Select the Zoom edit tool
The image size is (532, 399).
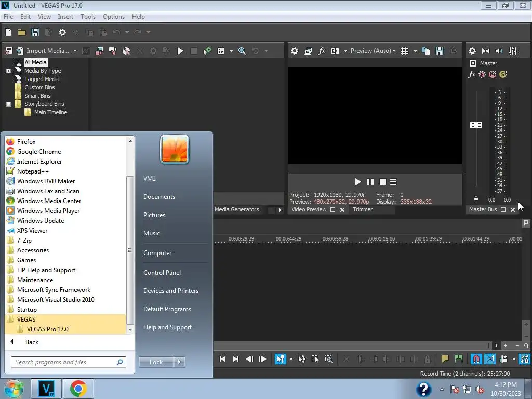click(x=328, y=359)
